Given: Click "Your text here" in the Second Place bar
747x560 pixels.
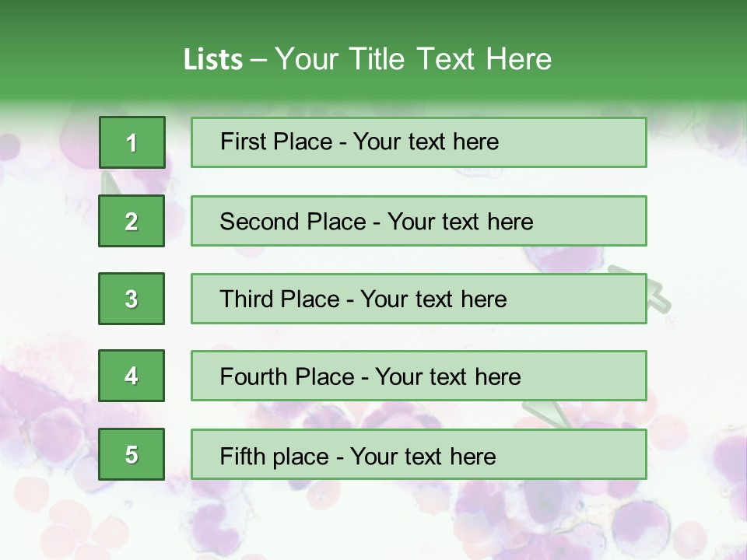Looking at the screenshot, I should point(460,222).
